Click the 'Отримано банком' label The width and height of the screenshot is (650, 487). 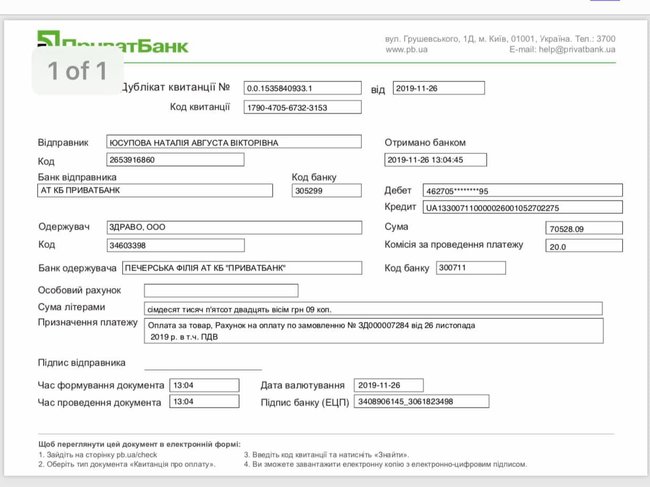click(425, 143)
